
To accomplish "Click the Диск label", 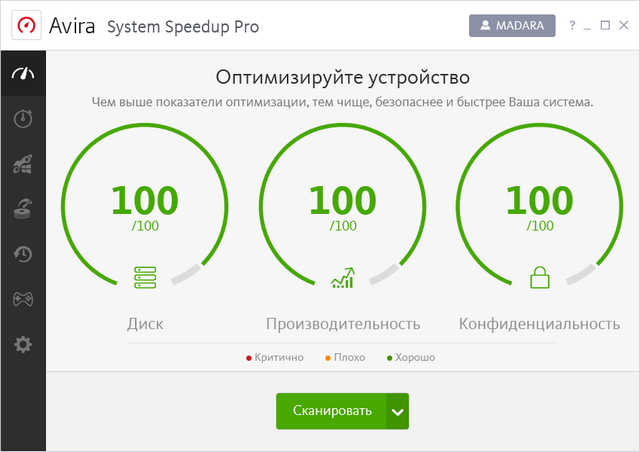I will click(145, 324).
